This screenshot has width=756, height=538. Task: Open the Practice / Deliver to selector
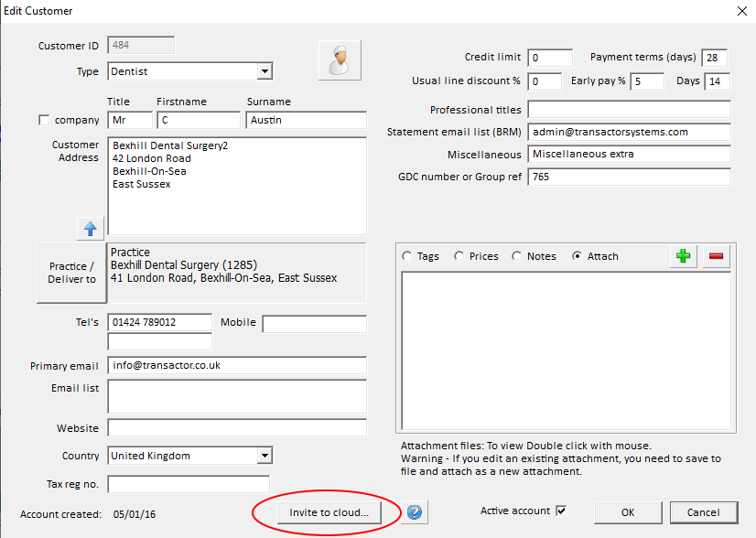click(71, 273)
